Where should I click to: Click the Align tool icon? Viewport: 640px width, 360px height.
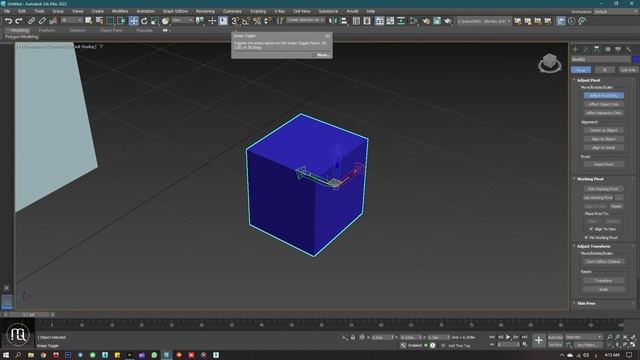tap(344, 21)
